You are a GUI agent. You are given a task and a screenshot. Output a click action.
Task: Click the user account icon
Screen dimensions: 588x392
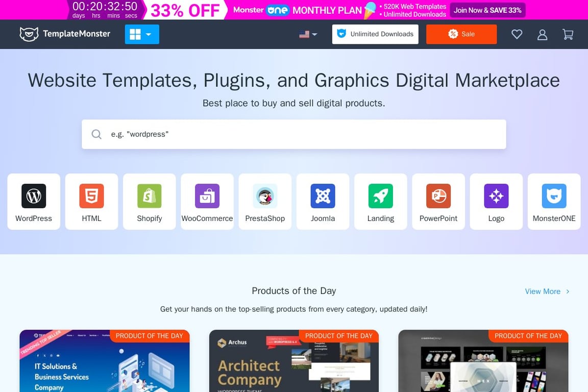pos(542,34)
